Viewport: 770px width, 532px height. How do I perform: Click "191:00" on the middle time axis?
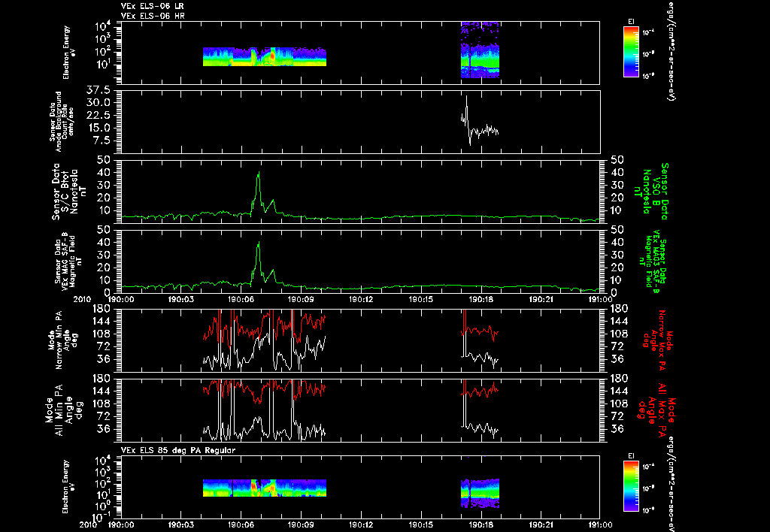(x=601, y=299)
